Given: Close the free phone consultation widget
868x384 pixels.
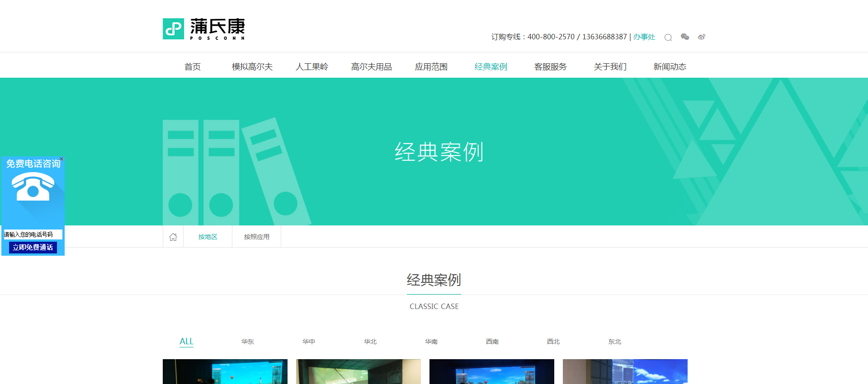Looking at the screenshot, I should click(x=61, y=159).
